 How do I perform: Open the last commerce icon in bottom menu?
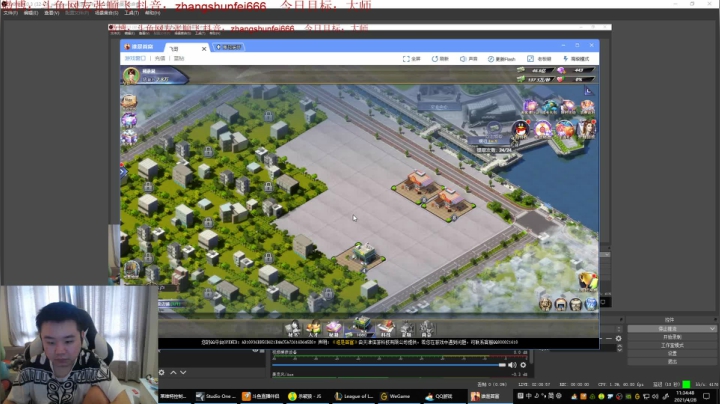427,329
